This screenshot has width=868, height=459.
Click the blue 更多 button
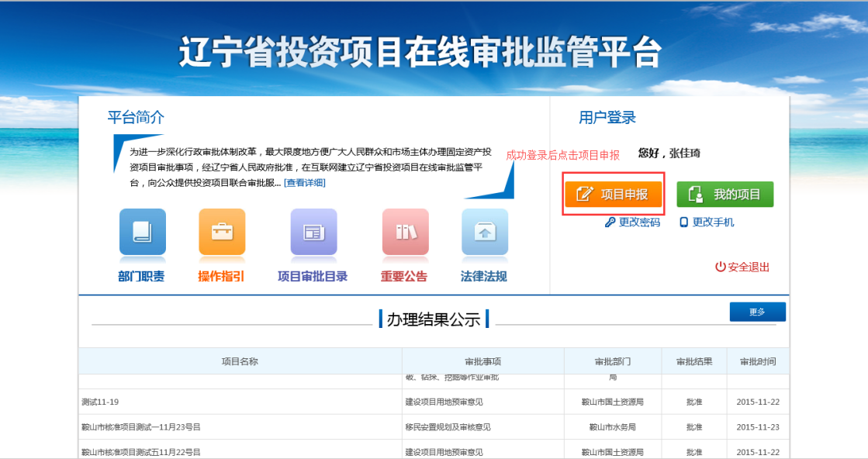[x=757, y=312]
